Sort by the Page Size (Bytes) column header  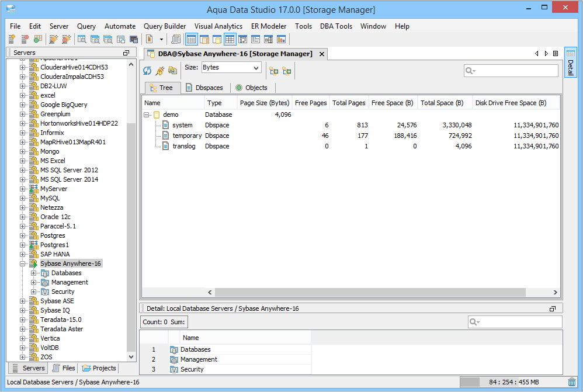[x=265, y=103]
